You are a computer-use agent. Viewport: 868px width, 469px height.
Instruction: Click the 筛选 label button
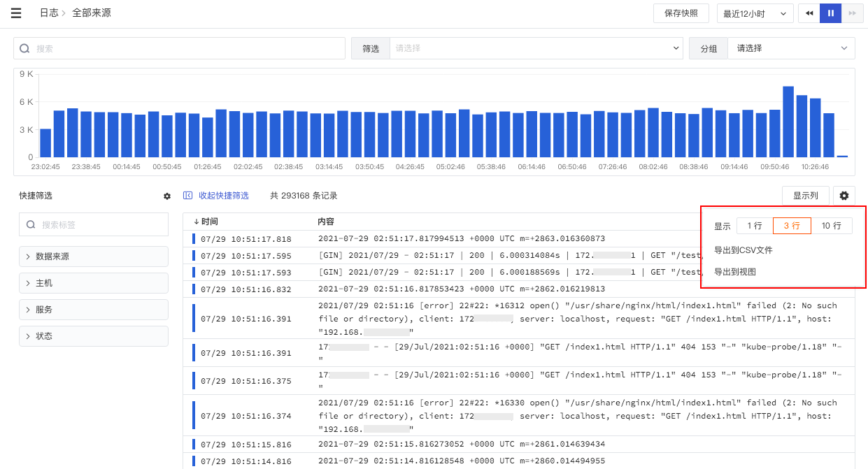click(371, 48)
